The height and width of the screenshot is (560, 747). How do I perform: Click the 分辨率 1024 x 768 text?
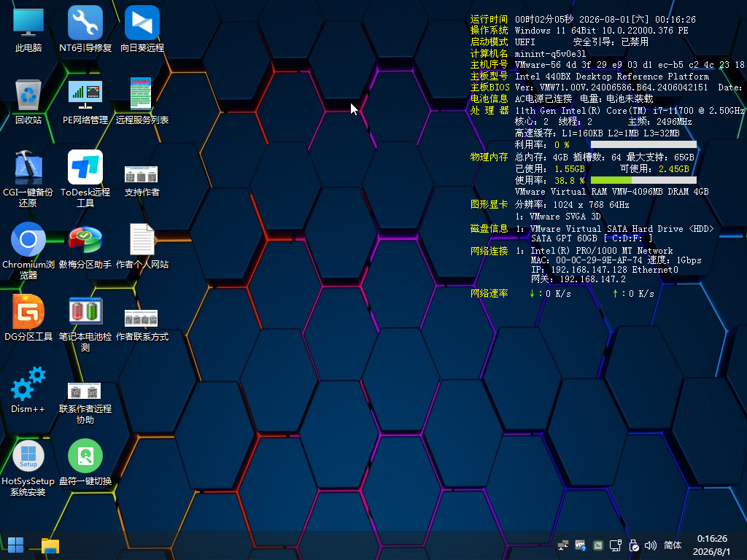[x=572, y=205]
